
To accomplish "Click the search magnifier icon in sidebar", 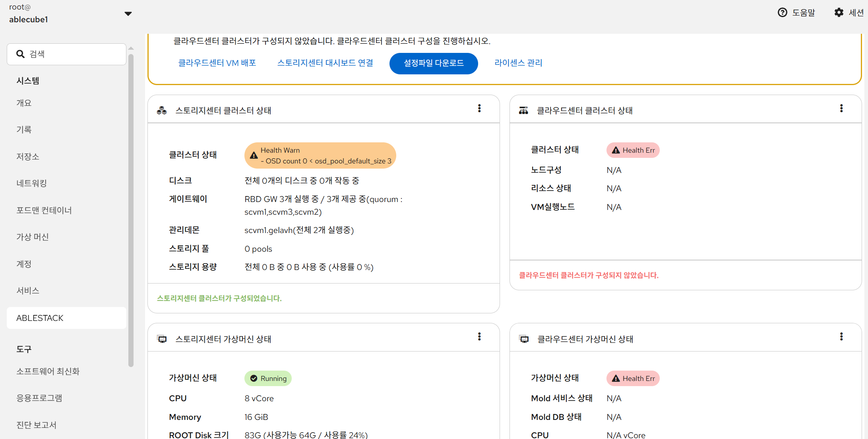I will coord(20,54).
